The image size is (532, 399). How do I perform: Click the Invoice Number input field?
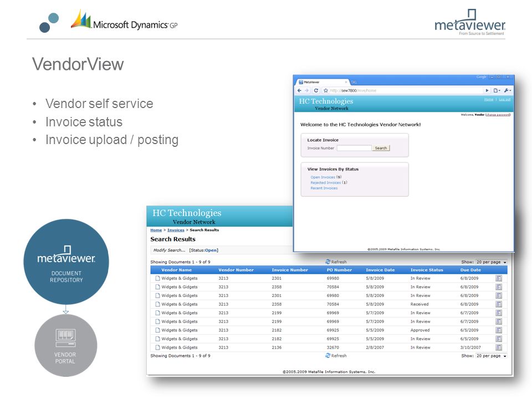pos(354,148)
